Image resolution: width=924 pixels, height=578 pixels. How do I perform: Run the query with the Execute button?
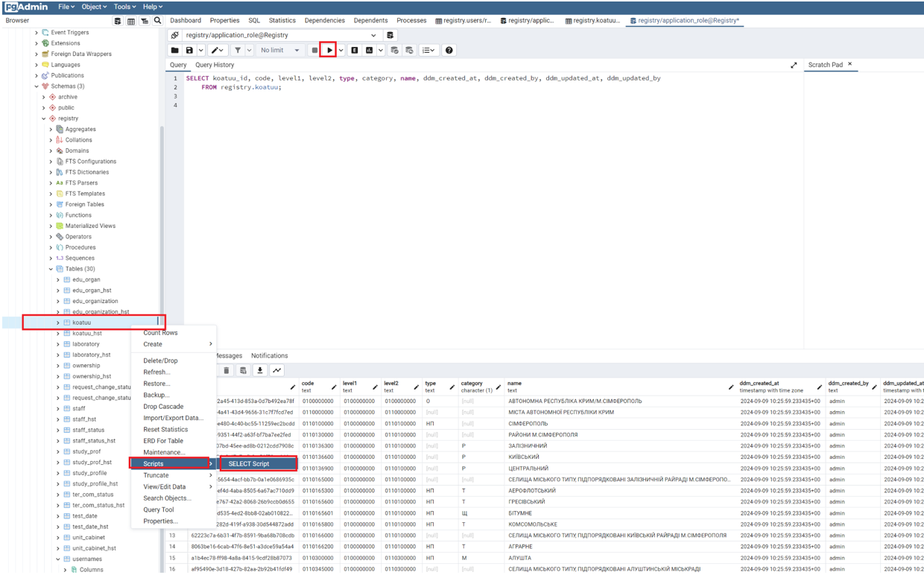329,50
